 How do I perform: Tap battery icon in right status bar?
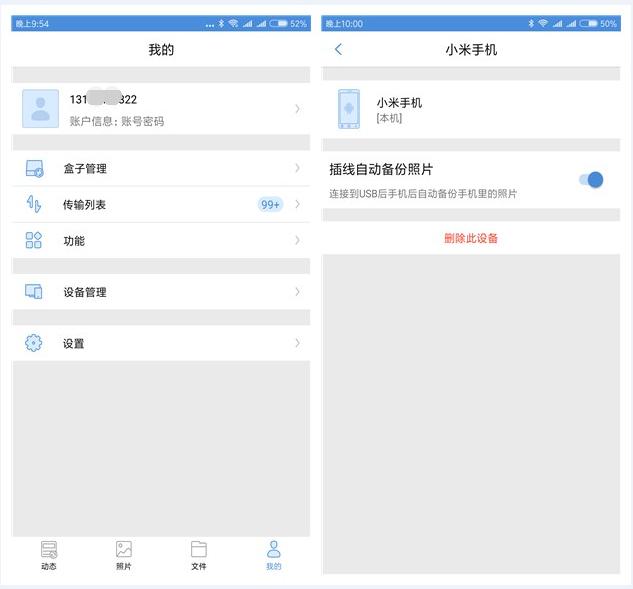point(588,23)
